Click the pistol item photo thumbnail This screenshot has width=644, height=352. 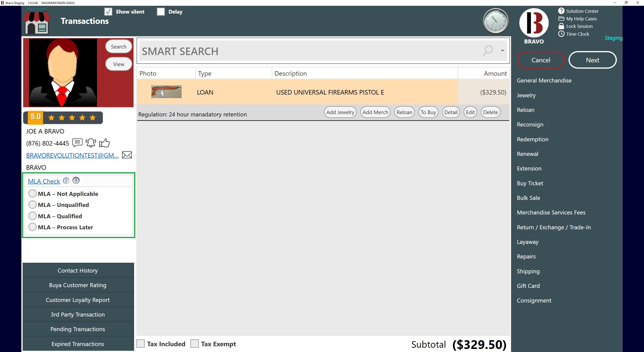click(x=166, y=92)
